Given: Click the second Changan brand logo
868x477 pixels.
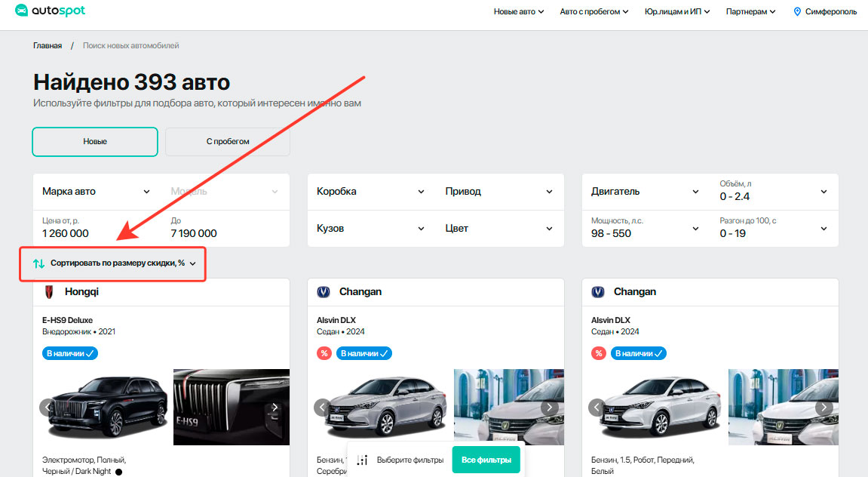Looking at the screenshot, I should click(x=598, y=292).
